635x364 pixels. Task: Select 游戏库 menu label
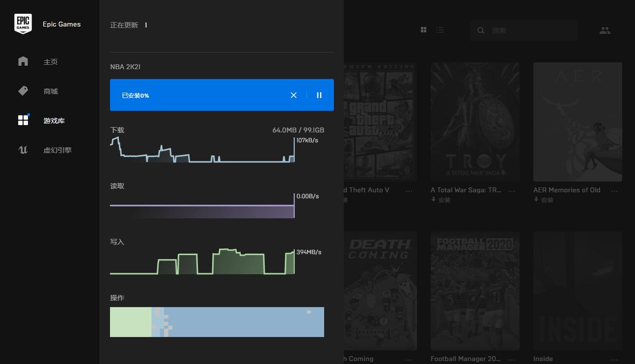pyautogui.click(x=54, y=121)
